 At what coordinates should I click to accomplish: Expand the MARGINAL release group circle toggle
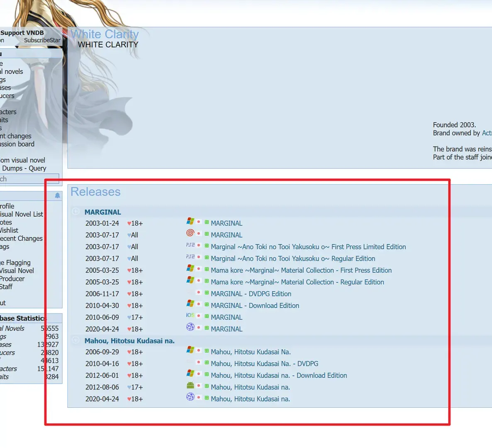click(76, 212)
